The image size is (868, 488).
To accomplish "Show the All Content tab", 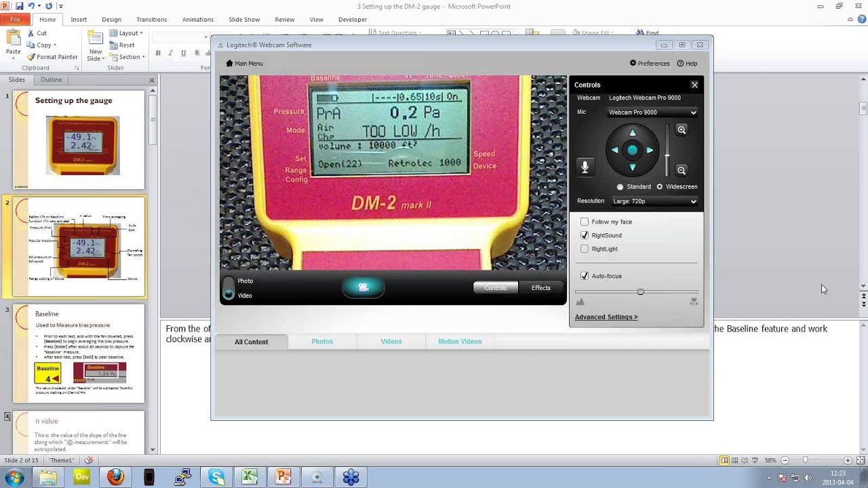I will click(x=252, y=342).
